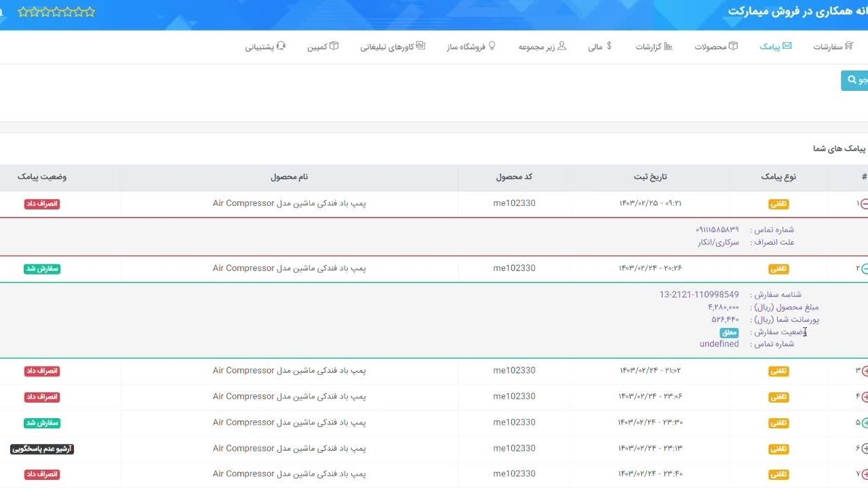Viewport: 868px width, 488px height.
Task: Open order ID 13-2121-110998549
Action: pyautogui.click(x=698, y=295)
